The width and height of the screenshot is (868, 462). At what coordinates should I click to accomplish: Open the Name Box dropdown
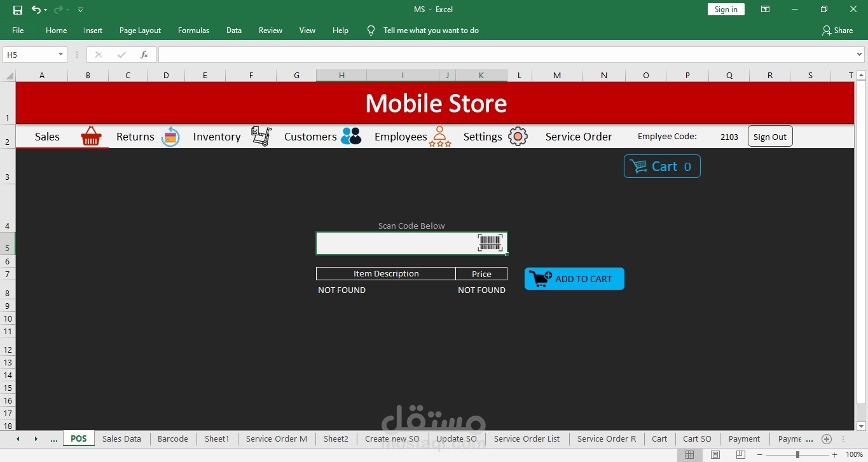(61, 55)
